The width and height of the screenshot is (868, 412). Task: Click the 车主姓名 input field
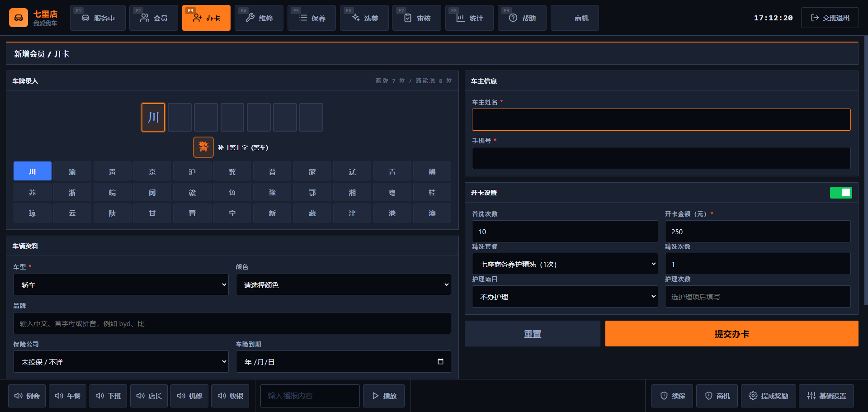pyautogui.click(x=661, y=119)
